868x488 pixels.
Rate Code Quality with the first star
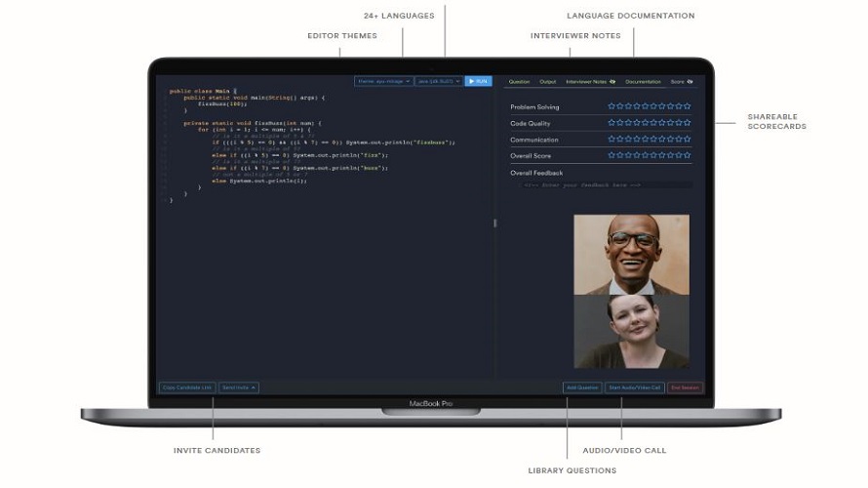(x=612, y=123)
